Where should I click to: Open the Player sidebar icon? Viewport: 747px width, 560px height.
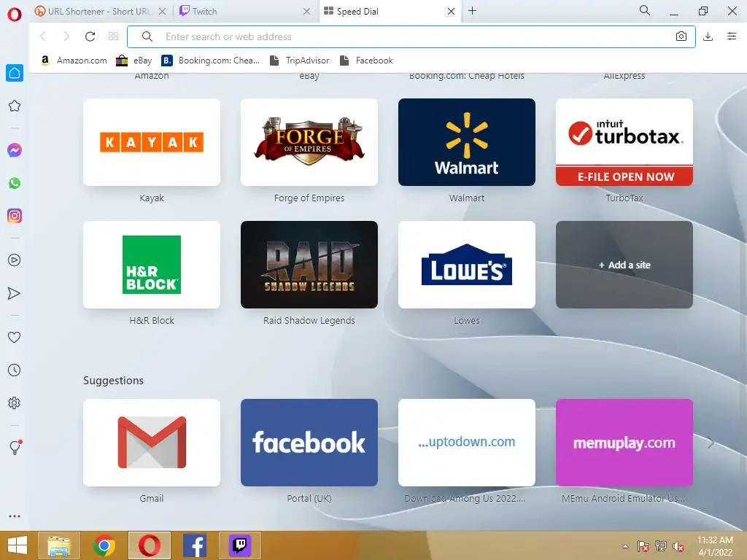pyautogui.click(x=15, y=260)
